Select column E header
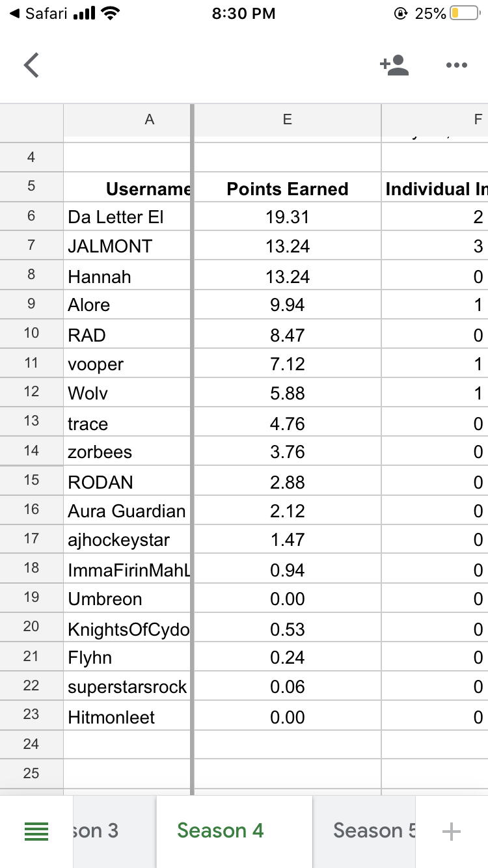The height and width of the screenshot is (868, 488). click(x=287, y=120)
